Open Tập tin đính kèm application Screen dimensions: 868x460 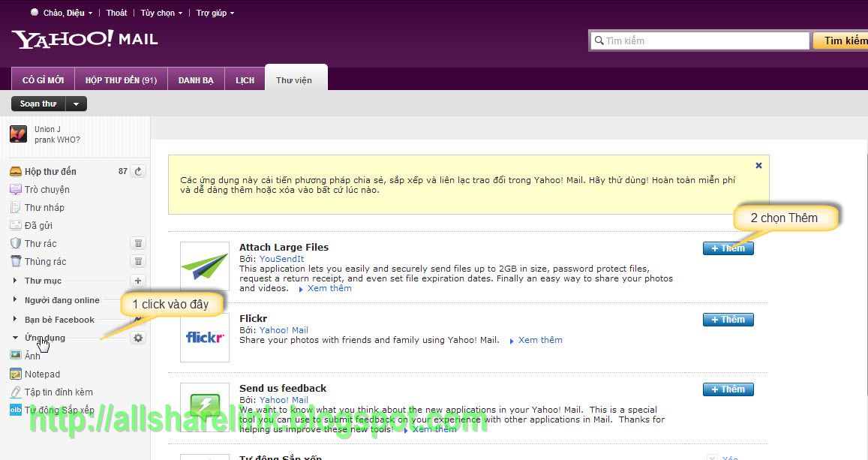tap(59, 392)
